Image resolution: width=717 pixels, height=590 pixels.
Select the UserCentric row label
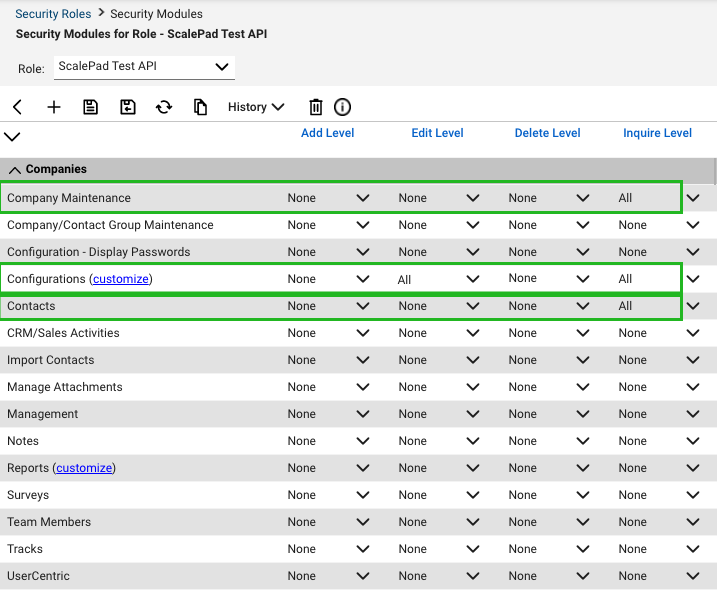pyautogui.click(x=38, y=576)
